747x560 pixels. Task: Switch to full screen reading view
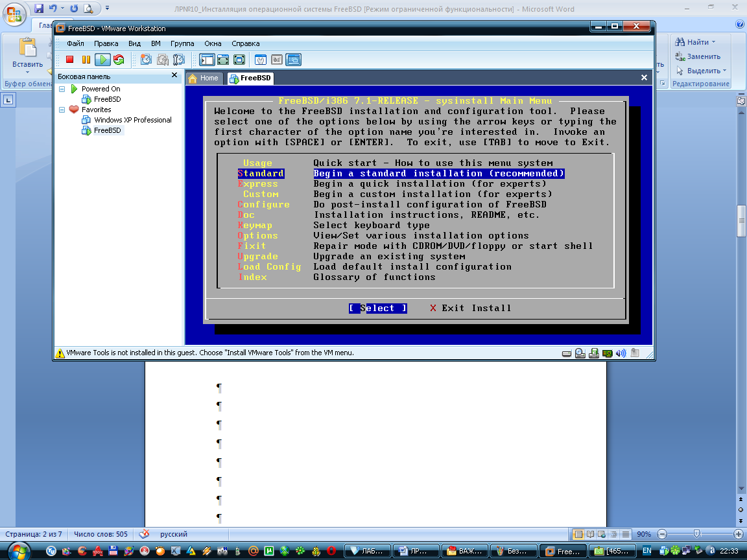point(590,534)
